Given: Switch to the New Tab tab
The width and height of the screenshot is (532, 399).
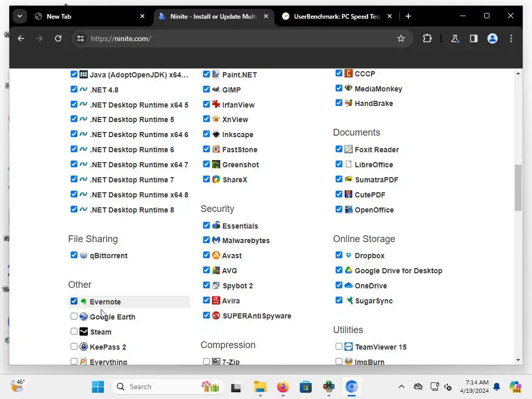Looking at the screenshot, I should [90, 16].
